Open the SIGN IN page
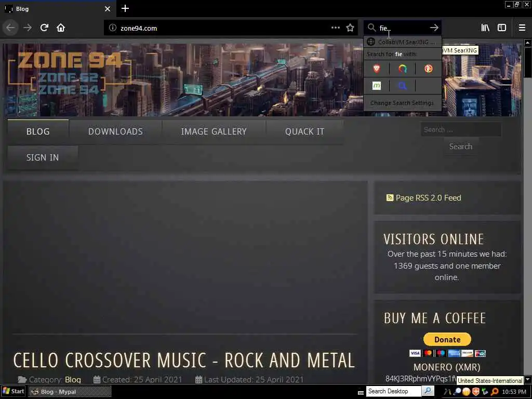Screen dimensions: 532x399 [x=43, y=158]
